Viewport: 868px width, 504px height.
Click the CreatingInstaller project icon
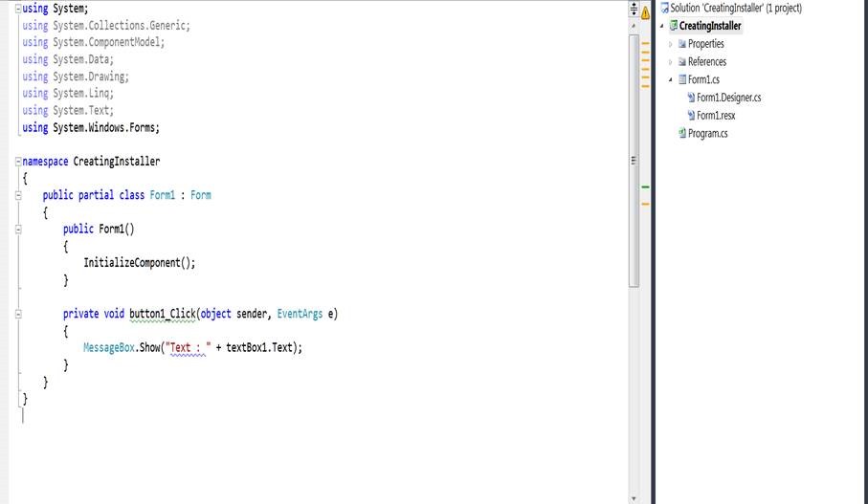[674, 26]
